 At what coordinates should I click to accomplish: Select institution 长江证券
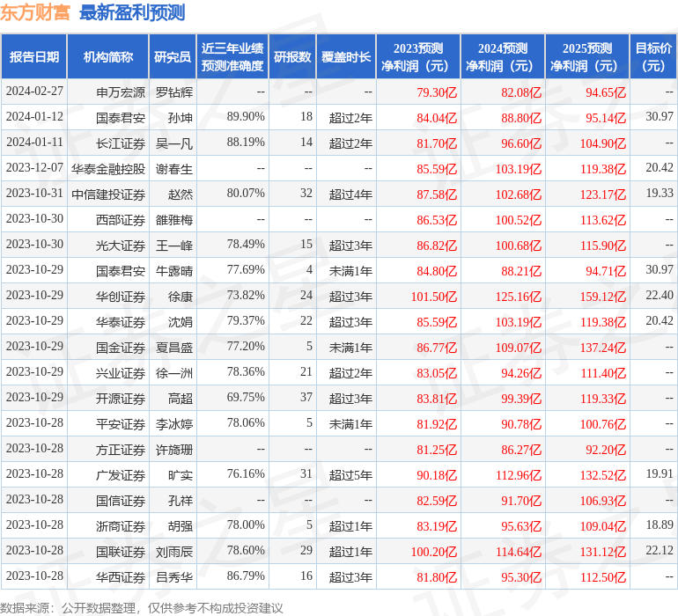[121, 143]
